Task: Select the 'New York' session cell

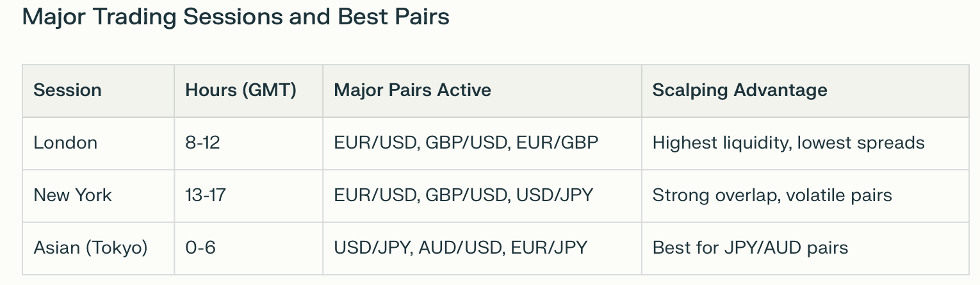Action: pyautogui.click(x=72, y=195)
